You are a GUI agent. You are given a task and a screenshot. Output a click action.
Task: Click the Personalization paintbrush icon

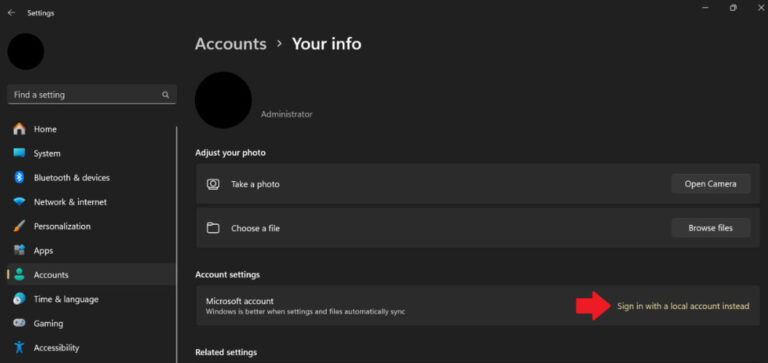(19, 226)
